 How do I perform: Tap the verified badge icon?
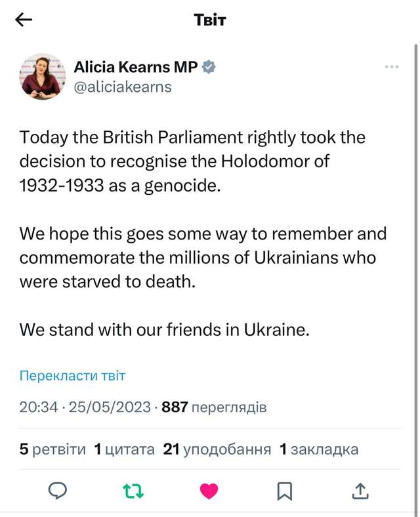[x=209, y=67]
